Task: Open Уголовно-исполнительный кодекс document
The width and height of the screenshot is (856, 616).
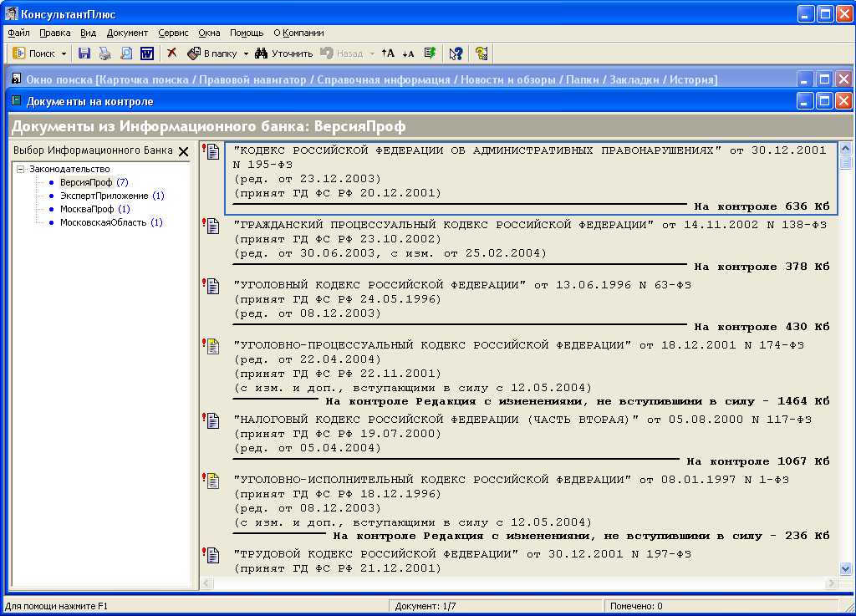Action: [529, 507]
